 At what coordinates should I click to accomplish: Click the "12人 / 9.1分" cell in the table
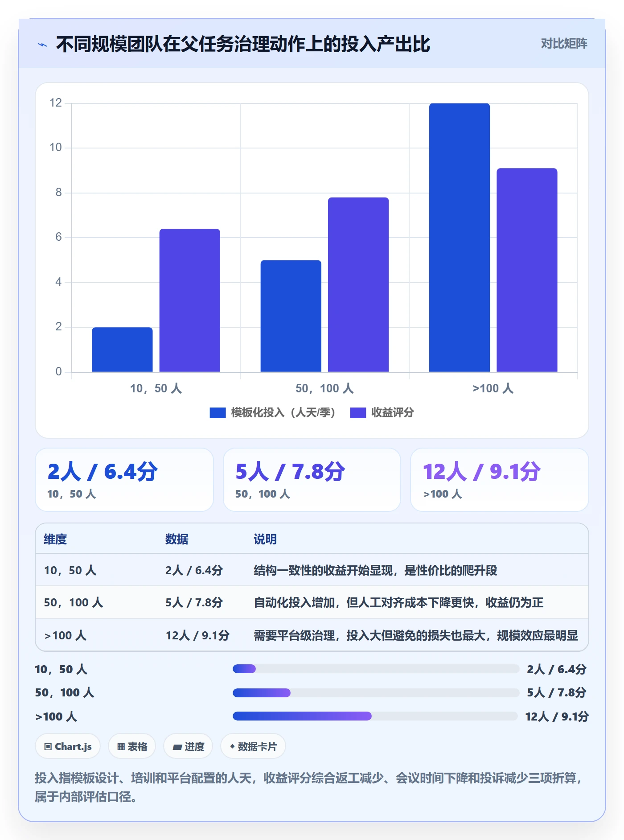click(197, 635)
